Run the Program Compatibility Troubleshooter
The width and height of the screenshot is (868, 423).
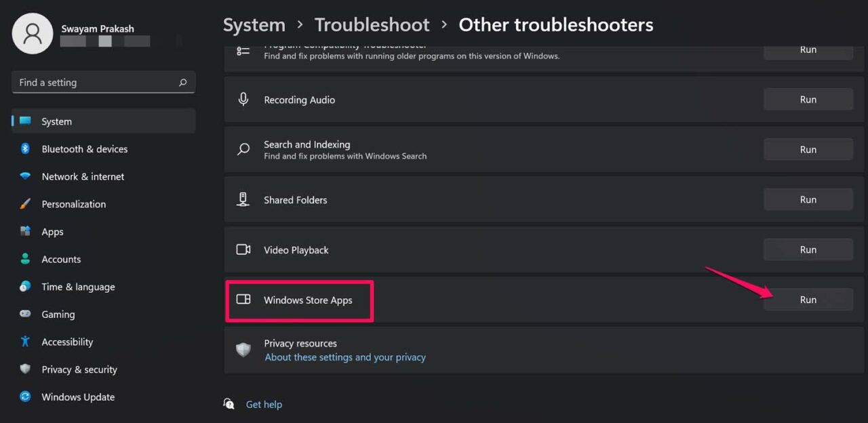[x=808, y=52]
